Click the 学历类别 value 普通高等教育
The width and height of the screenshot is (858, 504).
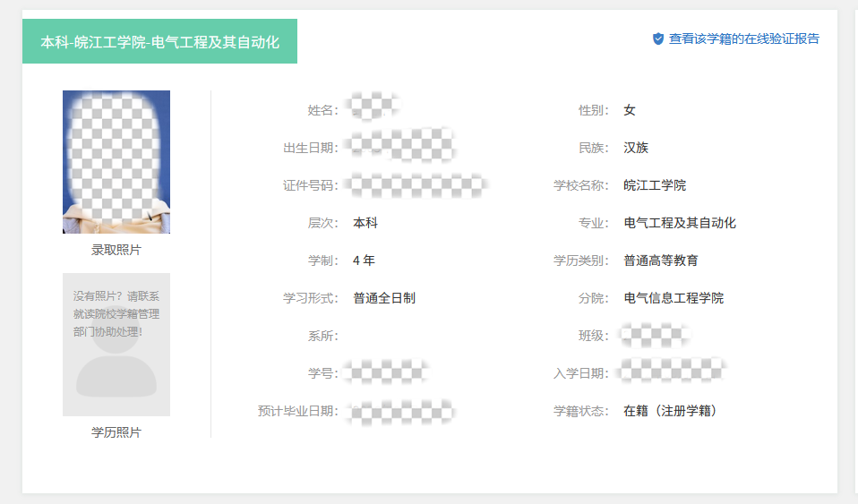(661, 261)
